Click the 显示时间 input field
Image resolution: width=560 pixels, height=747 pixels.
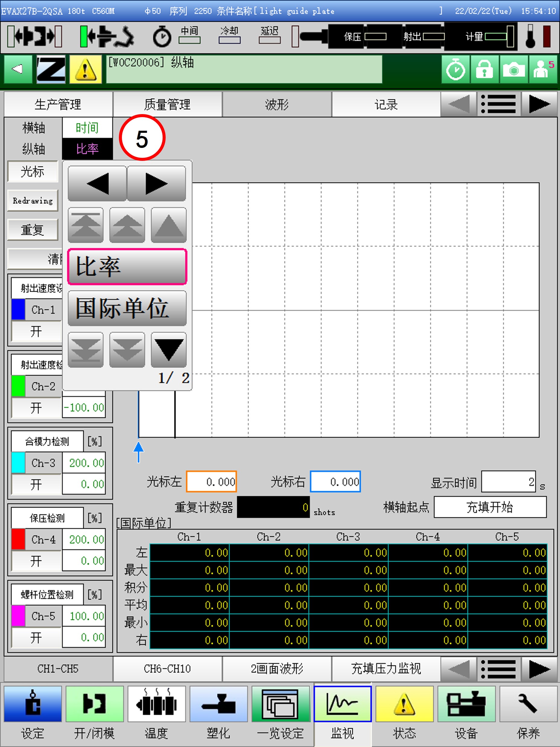pyautogui.click(x=508, y=482)
